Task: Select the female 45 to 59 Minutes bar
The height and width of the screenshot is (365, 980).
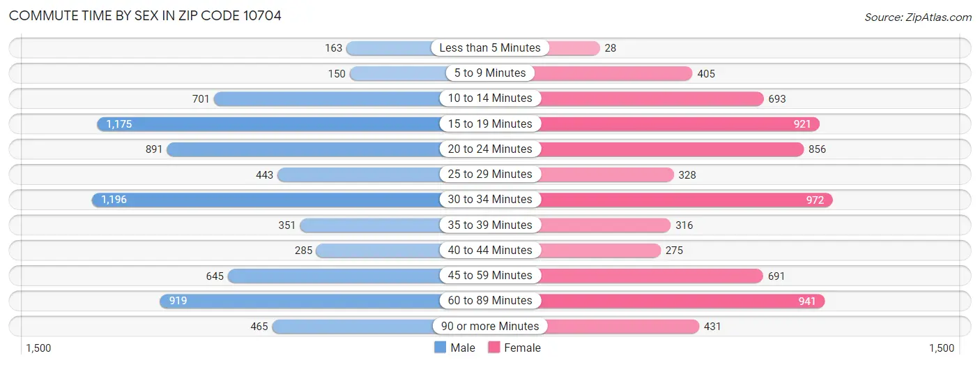Action: tap(648, 276)
